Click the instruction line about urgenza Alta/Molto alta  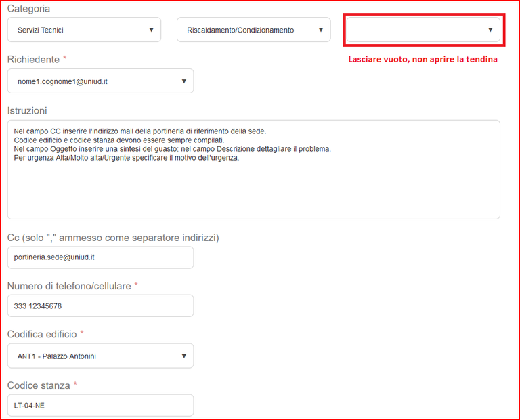[x=127, y=158]
